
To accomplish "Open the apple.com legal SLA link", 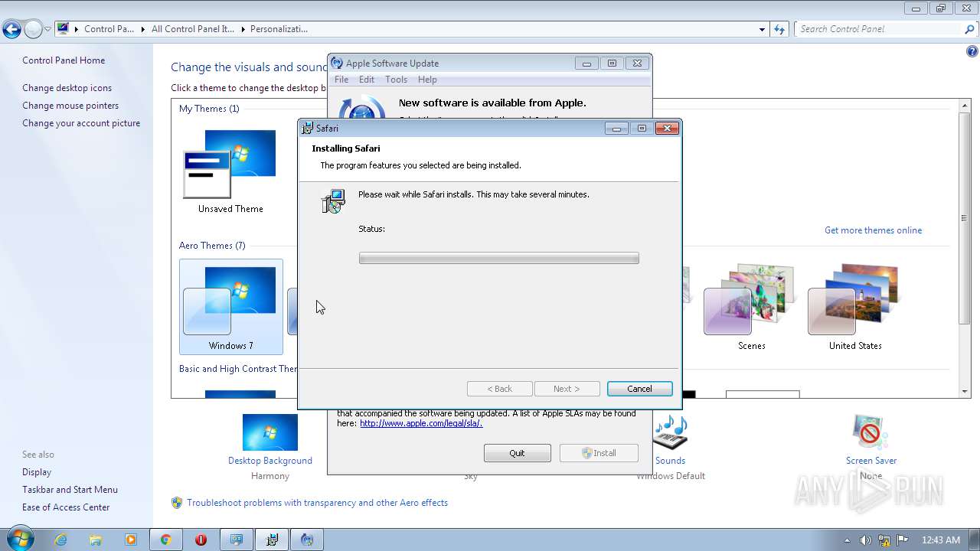I will (x=421, y=423).
